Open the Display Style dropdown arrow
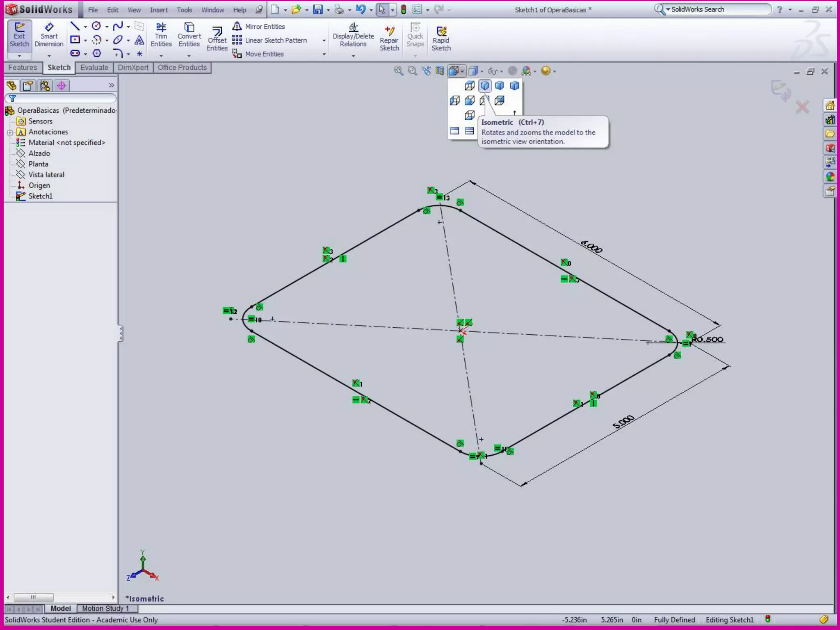This screenshot has width=840, height=630. [x=482, y=71]
